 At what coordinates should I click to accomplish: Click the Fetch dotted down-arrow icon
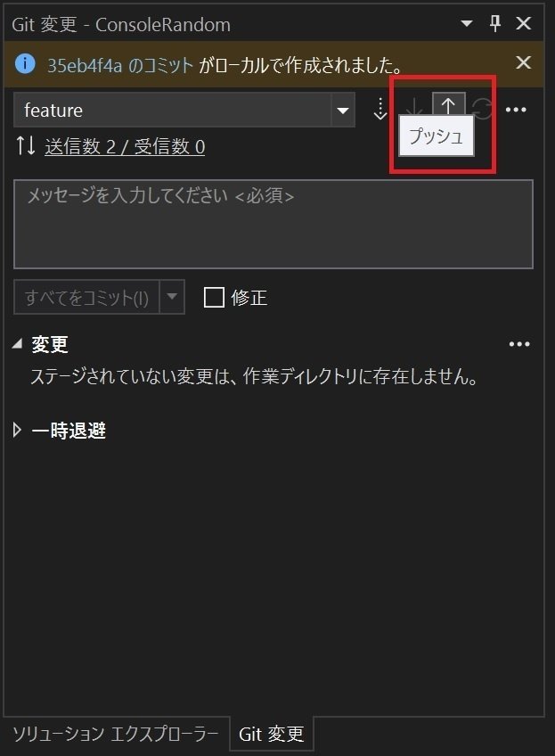point(380,109)
